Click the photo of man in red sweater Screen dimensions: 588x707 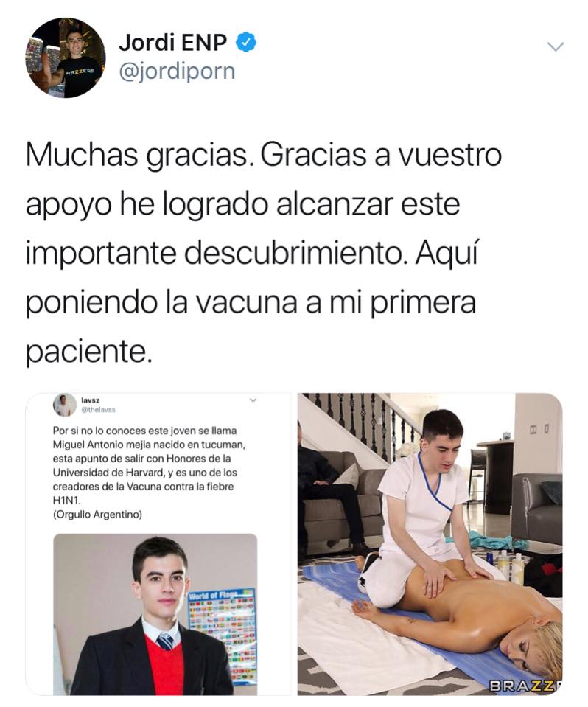pos(155,614)
